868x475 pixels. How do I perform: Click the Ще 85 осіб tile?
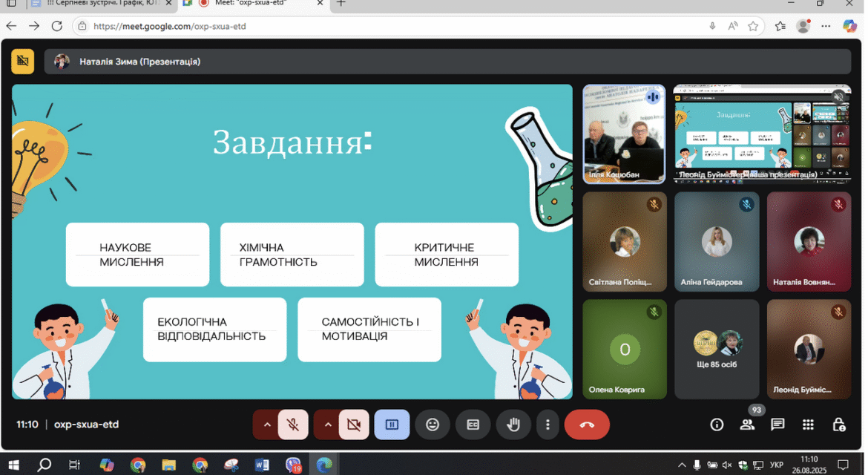[717, 350]
